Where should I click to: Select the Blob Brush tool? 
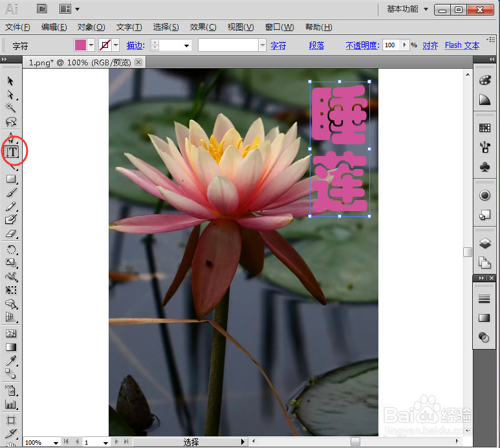[11, 219]
